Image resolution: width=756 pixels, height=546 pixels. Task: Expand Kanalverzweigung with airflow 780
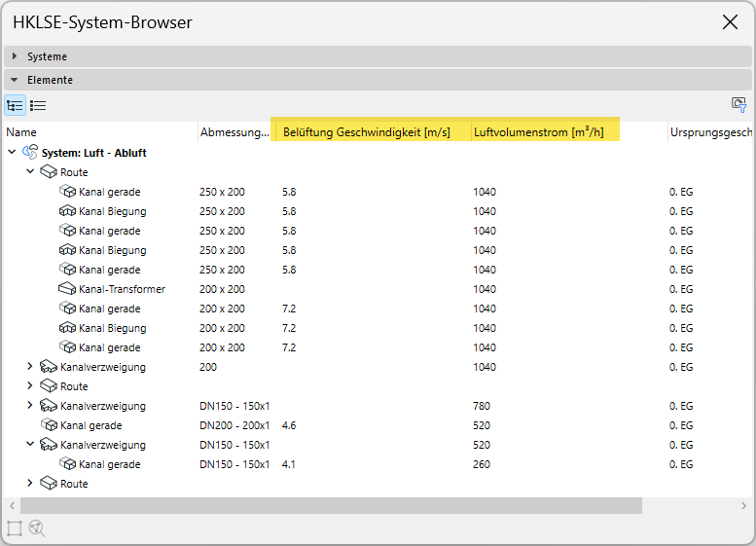[30, 405]
